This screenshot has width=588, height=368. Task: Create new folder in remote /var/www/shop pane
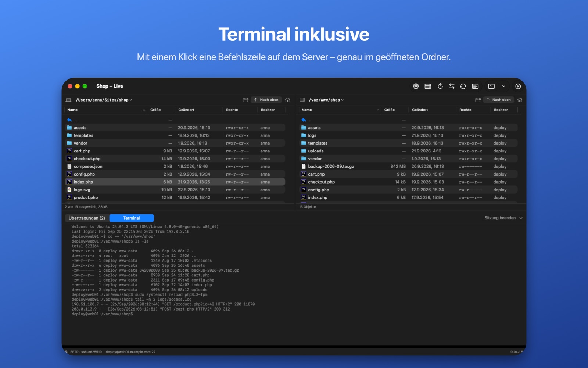tap(478, 100)
